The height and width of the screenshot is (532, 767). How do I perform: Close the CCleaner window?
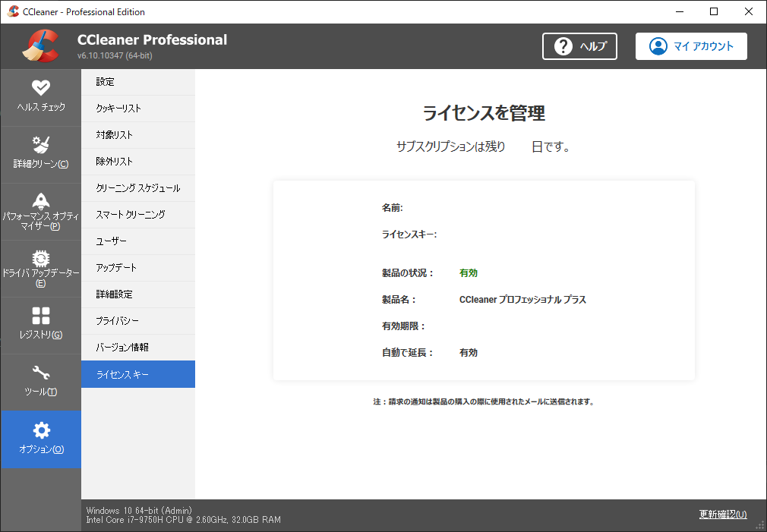point(749,11)
